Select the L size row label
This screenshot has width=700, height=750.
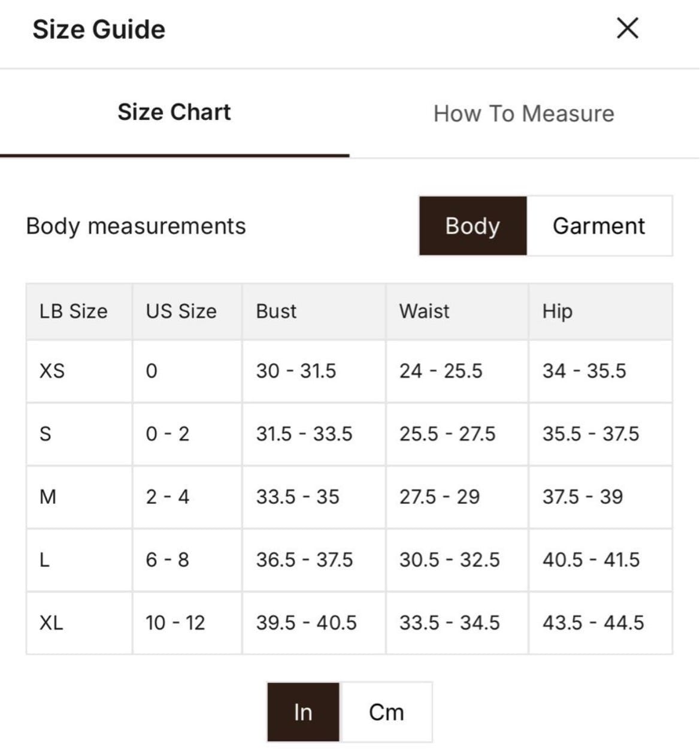point(44,560)
